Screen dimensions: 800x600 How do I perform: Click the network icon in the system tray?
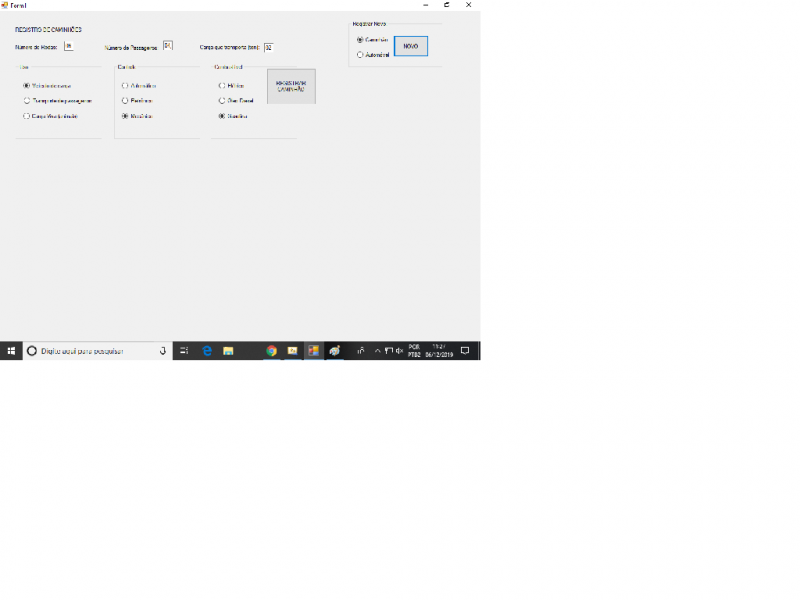[x=388, y=351]
